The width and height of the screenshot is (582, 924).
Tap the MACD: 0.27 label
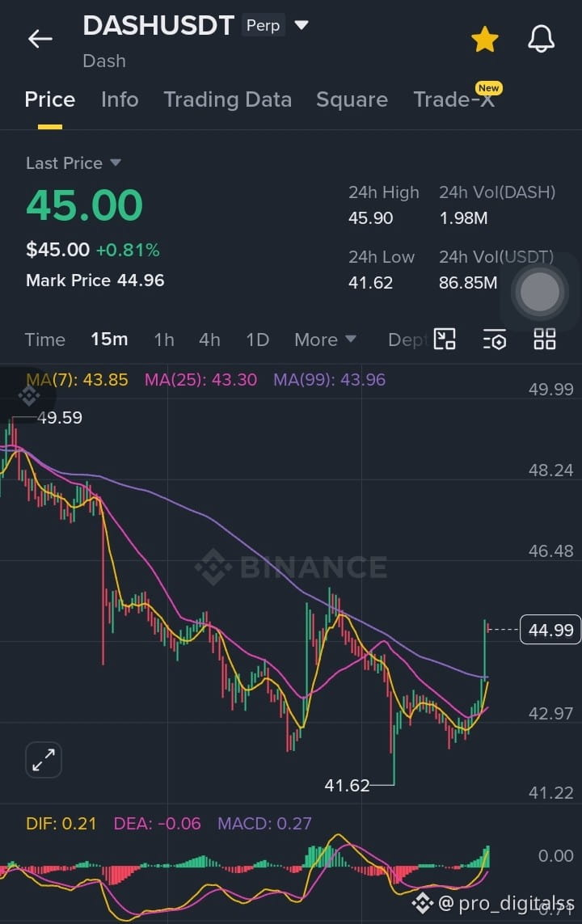tap(264, 823)
